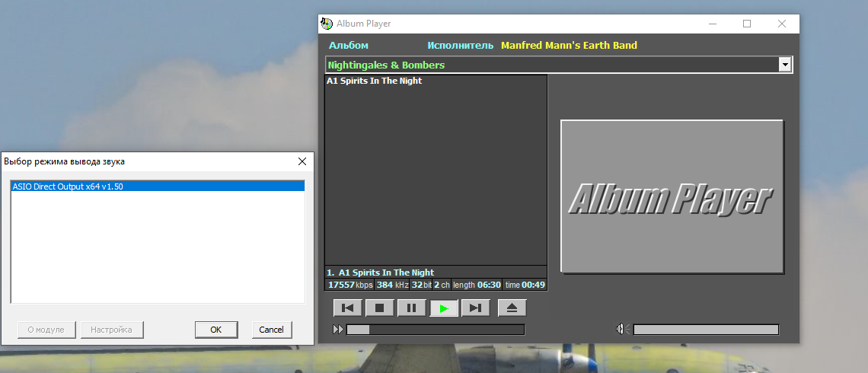
Task: Close the Album Player window
Action: pos(782,24)
